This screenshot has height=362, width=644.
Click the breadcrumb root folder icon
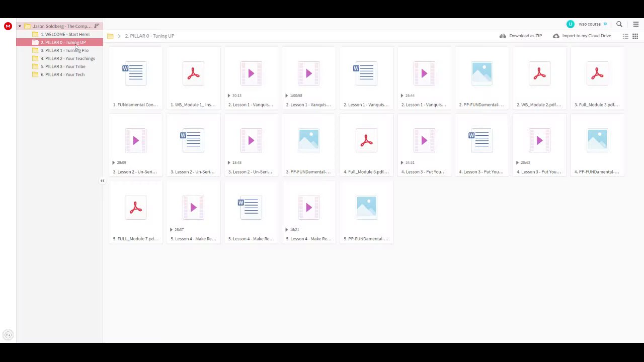click(110, 36)
